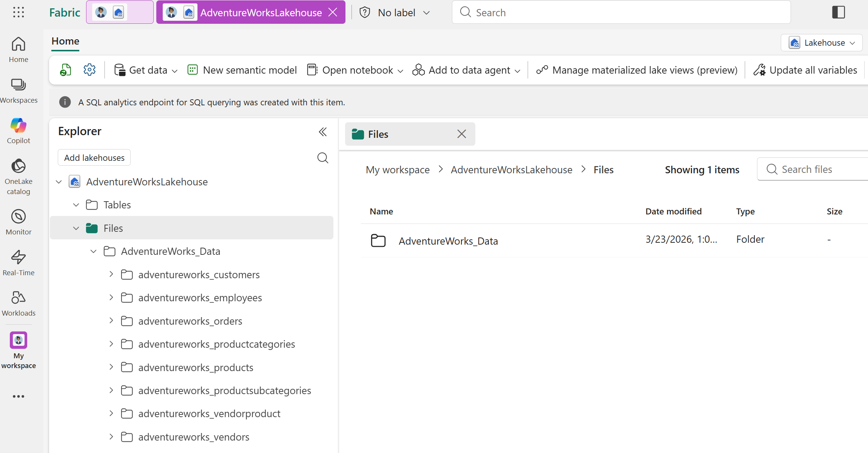Expand the adventureworks_orders folder
This screenshot has height=453, width=868.
tap(111, 321)
